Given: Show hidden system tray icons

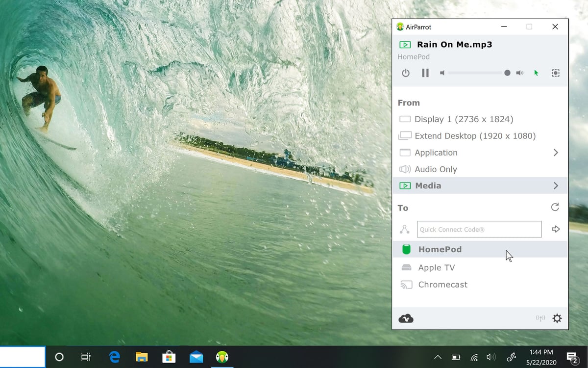Looking at the screenshot, I should click(x=438, y=357).
